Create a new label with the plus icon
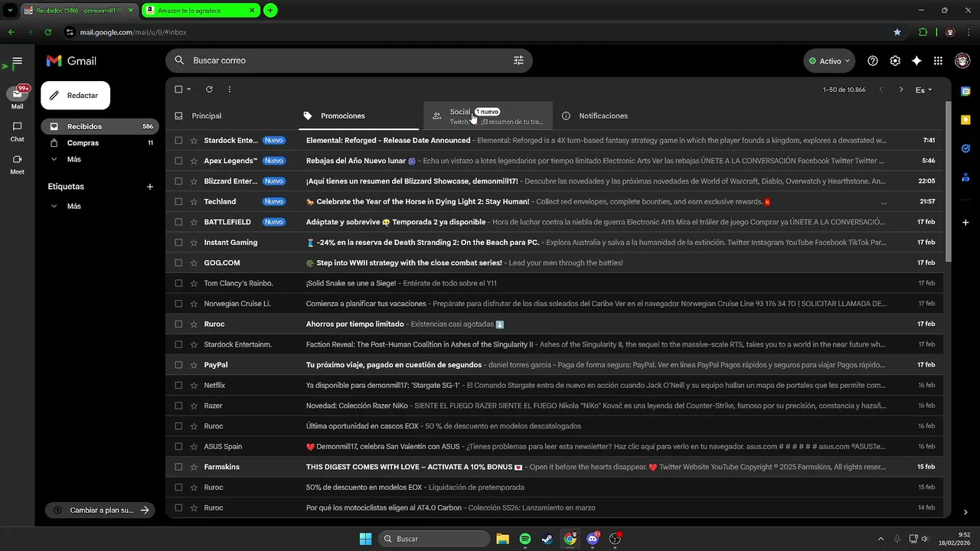The width and height of the screenshot is (980, 551). click(149, 187)
